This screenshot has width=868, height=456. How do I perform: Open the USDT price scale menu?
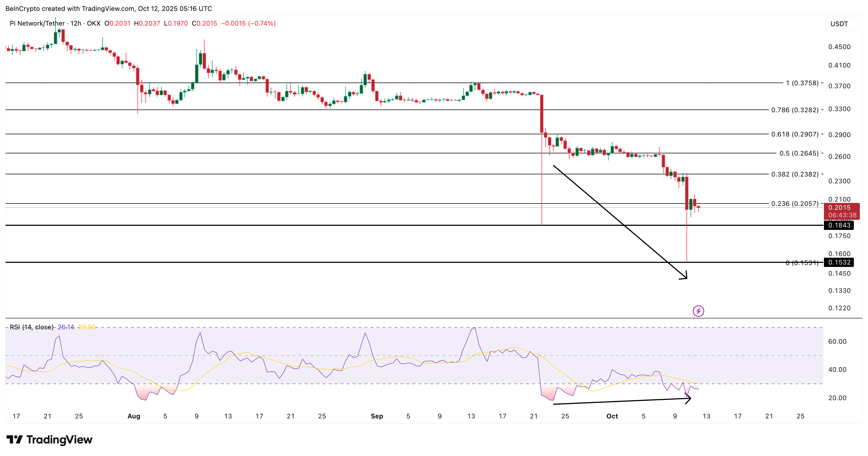pyautogui.click(x=839, y=24)
